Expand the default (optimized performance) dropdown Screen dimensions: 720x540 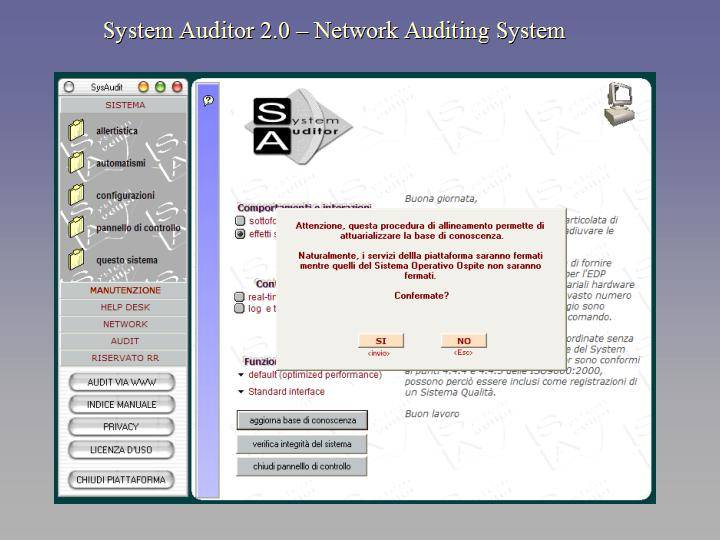tap(241, 375)
